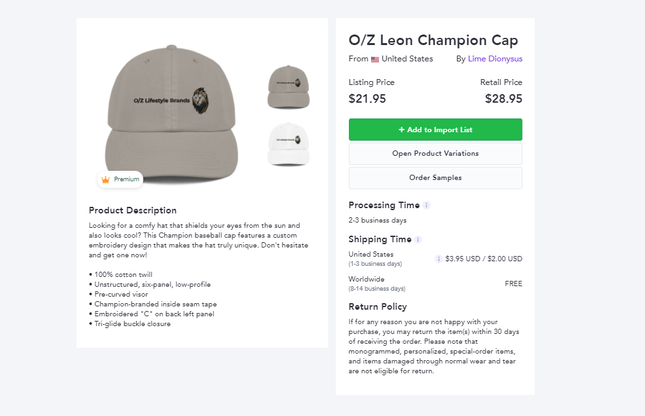Click the Worldwide FREE shipping label

(x=513, y=283)
